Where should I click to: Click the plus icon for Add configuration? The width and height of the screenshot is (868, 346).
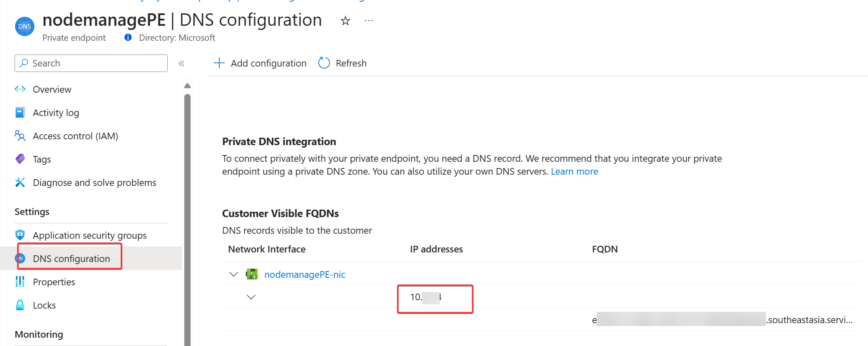point(219,63)
